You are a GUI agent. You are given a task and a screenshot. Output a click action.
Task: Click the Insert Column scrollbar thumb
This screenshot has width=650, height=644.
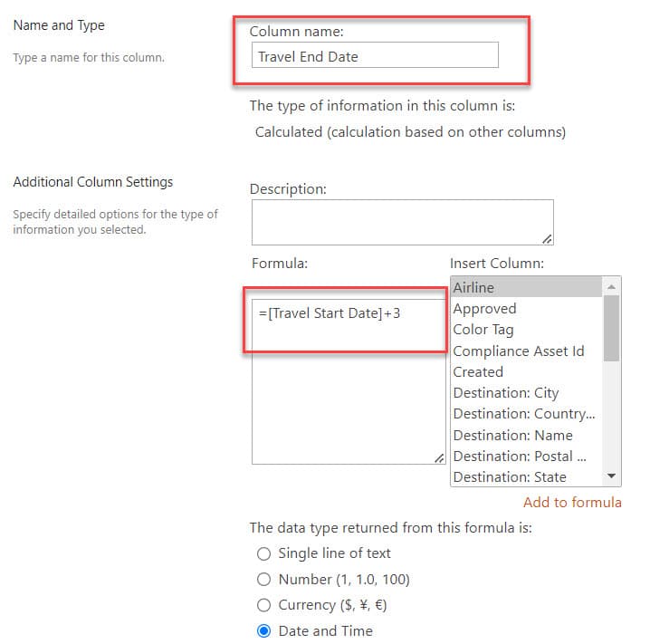(x=611, y=328)
